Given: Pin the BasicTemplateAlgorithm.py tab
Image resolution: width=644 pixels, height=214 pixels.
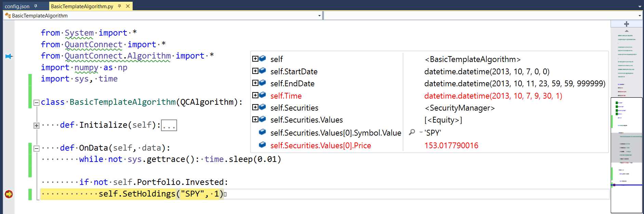Looking at the screenshot, I should (119, 6).
